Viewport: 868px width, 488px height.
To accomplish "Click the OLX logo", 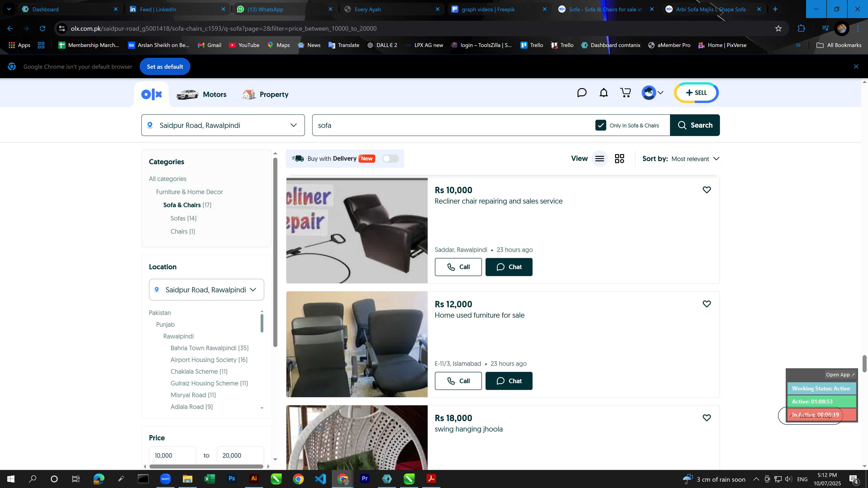I will point(152,94).
